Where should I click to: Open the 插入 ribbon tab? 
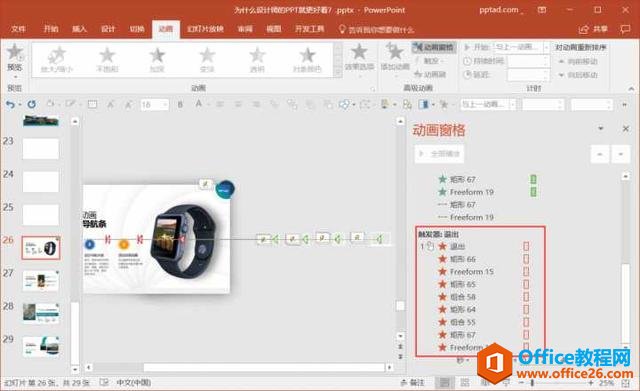[80, 29]
